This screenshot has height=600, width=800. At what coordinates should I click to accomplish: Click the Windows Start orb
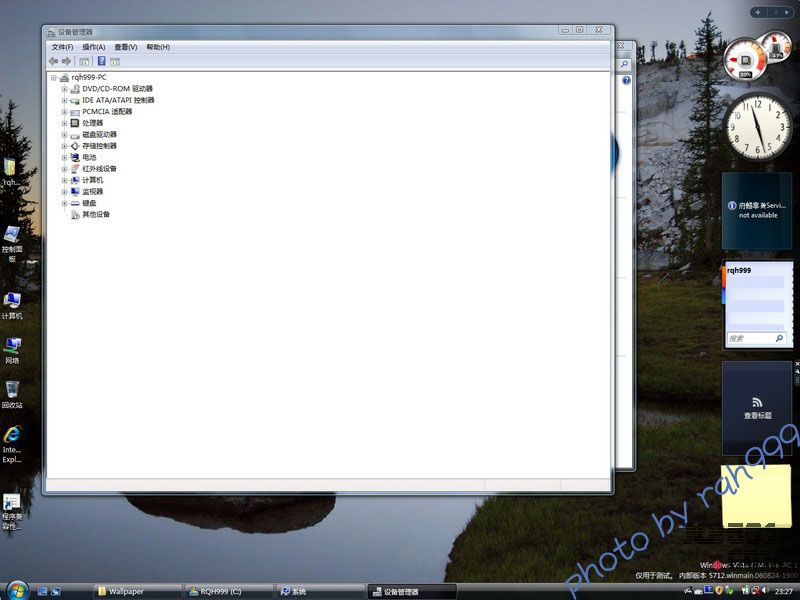click(x=17, y=589)
